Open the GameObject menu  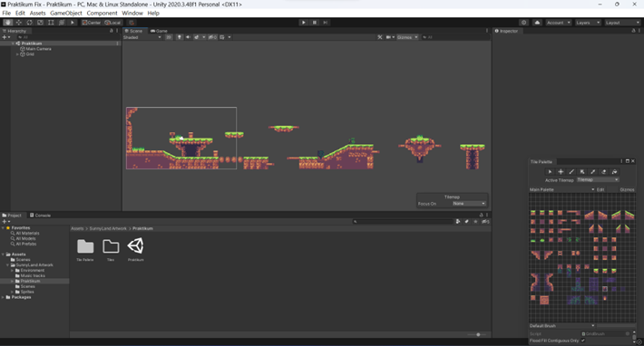point(66,13)
